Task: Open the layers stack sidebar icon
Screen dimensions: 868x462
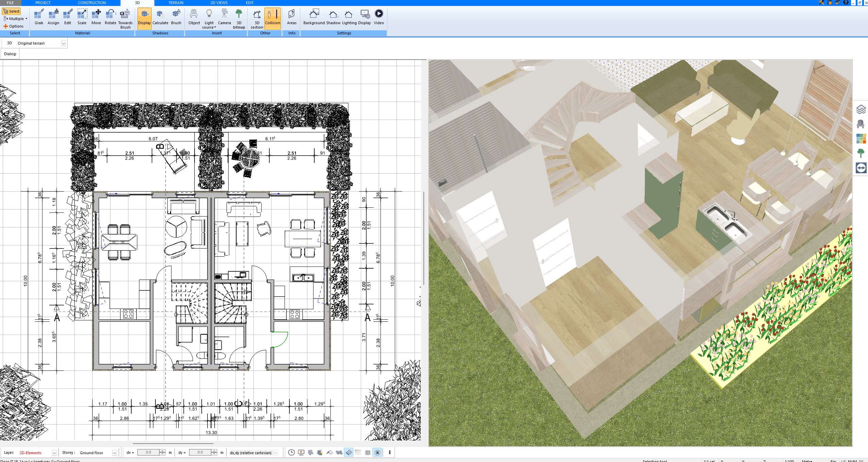Action: click(x=861, y=109)
